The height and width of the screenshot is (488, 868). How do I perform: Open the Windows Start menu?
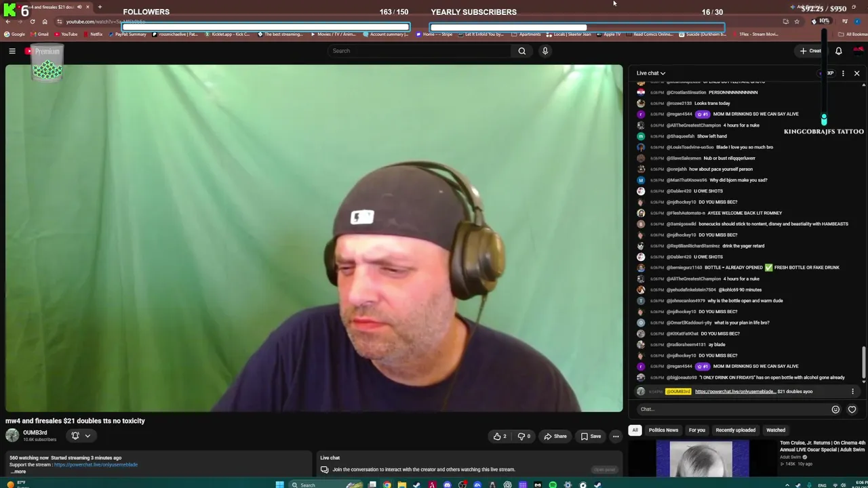[279, 485]
